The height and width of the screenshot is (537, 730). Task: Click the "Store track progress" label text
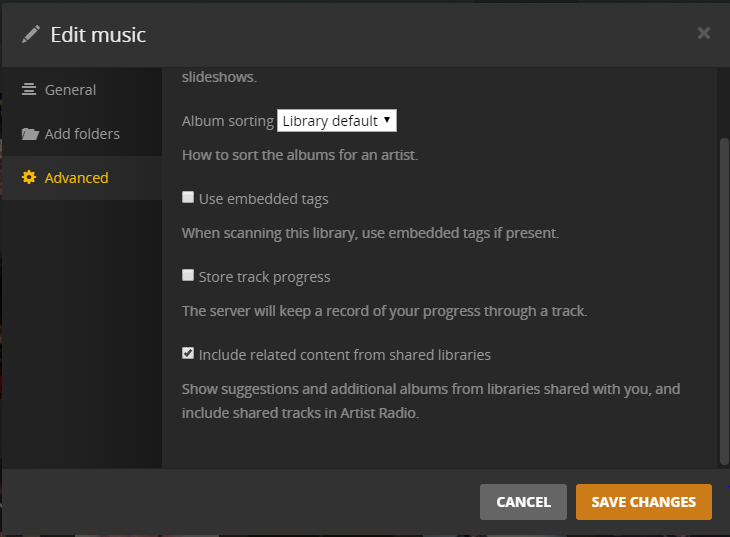[264, 277]
